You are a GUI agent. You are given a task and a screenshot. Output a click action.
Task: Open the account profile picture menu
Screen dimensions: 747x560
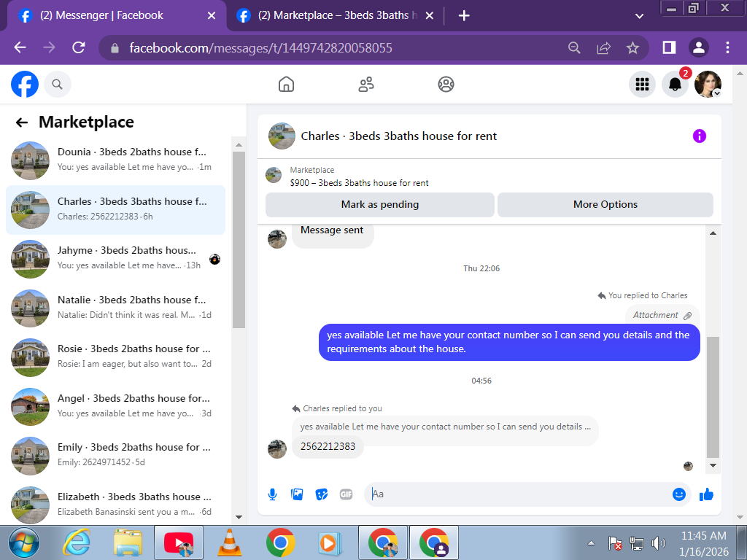708,85
